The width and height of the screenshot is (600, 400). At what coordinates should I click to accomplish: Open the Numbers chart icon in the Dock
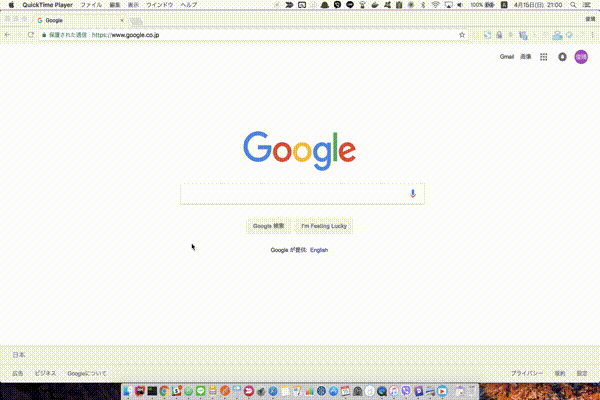pos(309,391)
